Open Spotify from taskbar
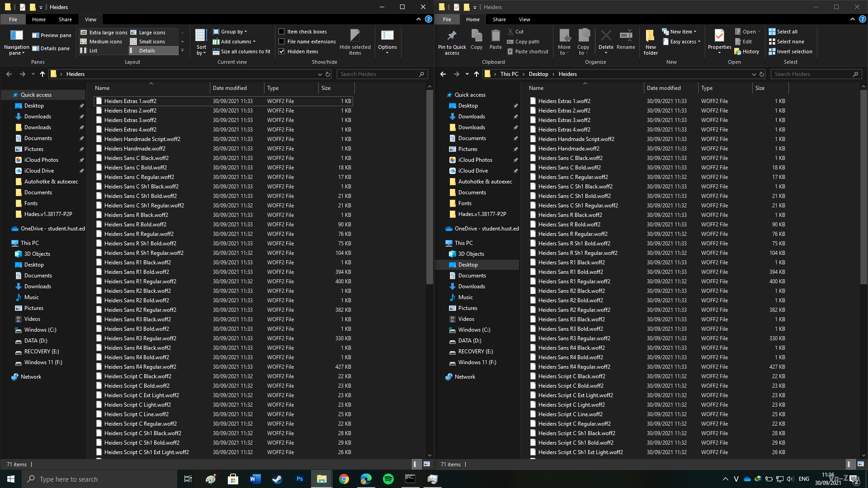This screenshot has width=868, height=488. click(388, 479)
